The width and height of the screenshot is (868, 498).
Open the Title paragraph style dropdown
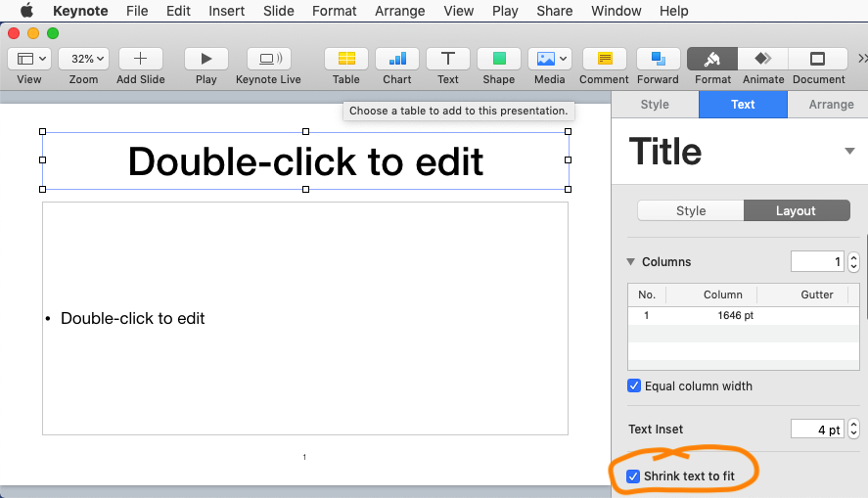[x=849, y=151]
